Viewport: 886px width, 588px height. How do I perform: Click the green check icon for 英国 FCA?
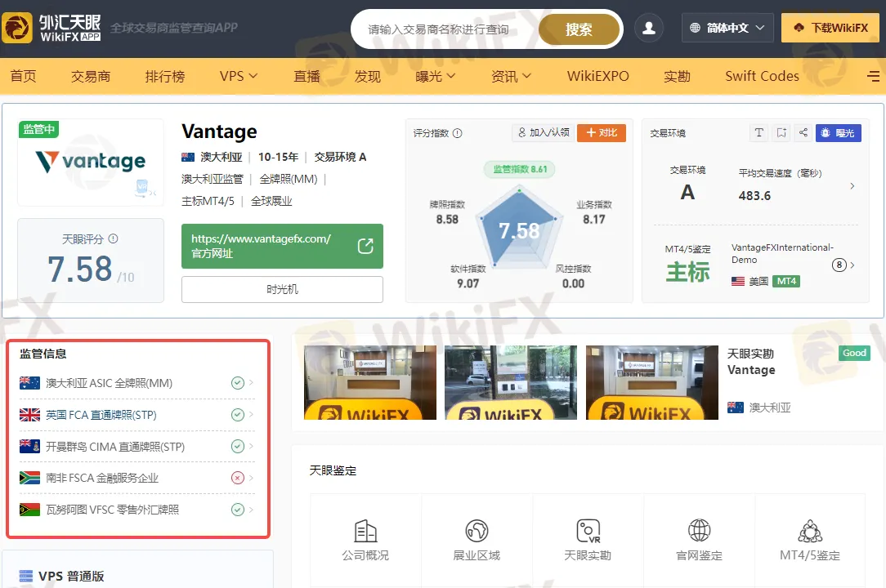[238, 415]
